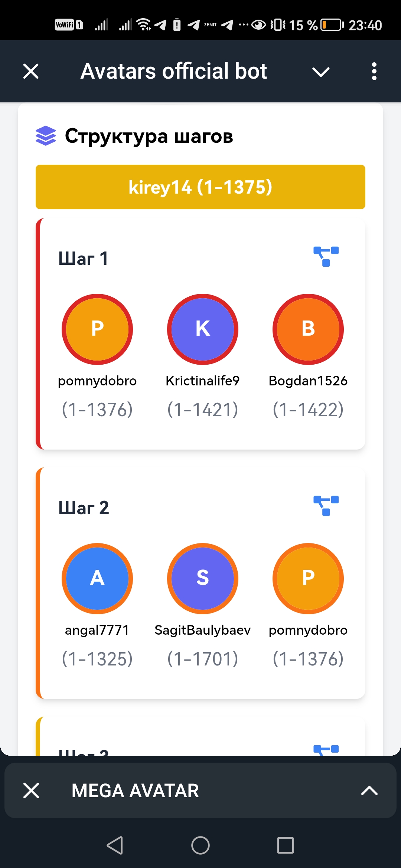Open Android recent apps button
This screenshot has width=401, height=868.
point(285,845)
